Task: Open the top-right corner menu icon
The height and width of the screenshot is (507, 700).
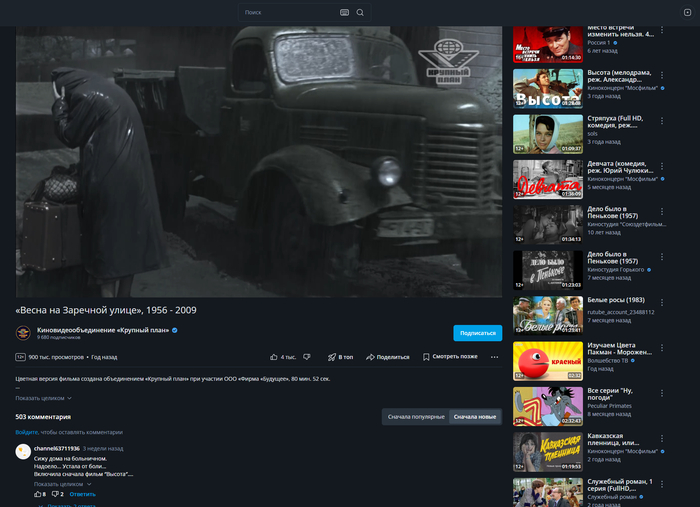Action: coord(688,12)
